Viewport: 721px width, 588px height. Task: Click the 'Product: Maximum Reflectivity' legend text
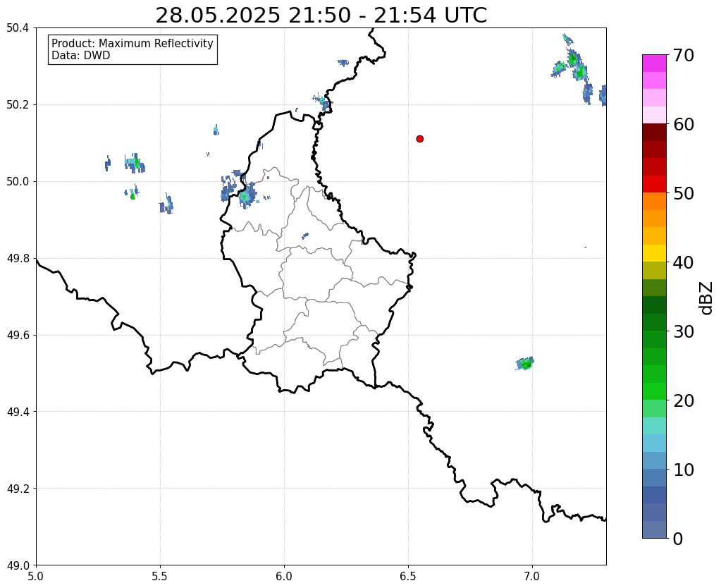pyautogui.click(x=133, y=43)
